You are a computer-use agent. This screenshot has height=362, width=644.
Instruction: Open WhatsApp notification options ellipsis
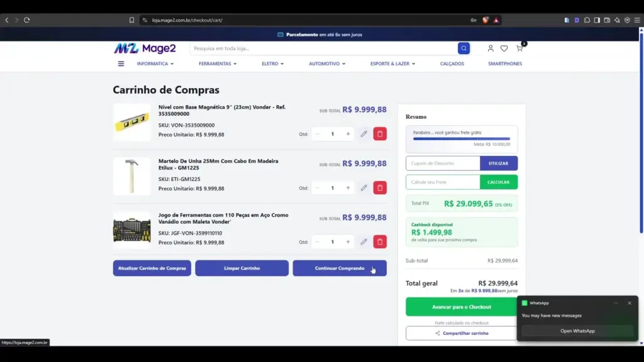tap(616, 303)
